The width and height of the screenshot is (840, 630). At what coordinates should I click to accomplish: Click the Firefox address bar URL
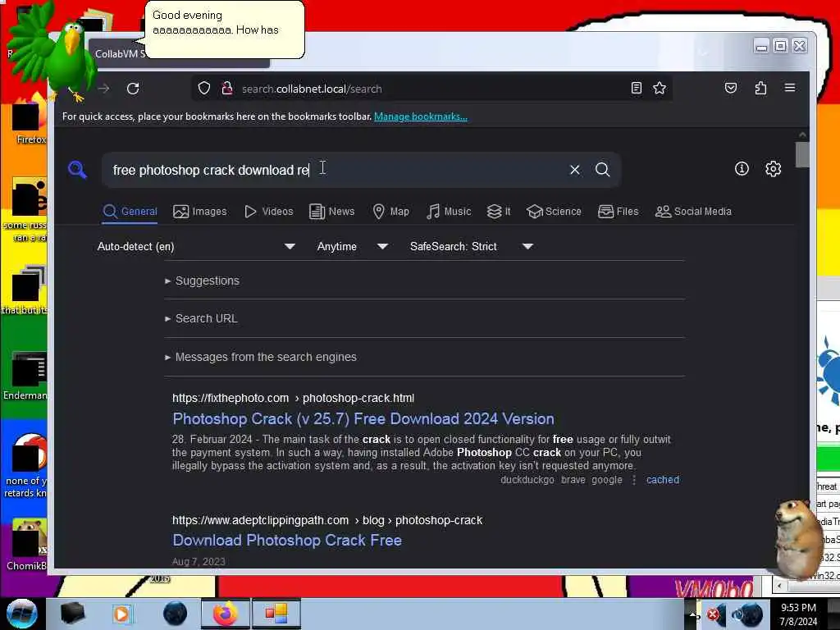[x=312, y=89]
